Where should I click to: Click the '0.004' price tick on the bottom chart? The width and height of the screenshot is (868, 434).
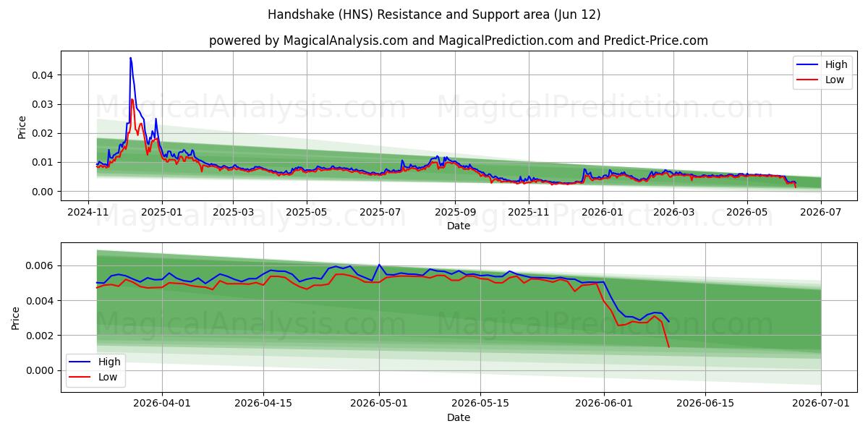[41, 301]
